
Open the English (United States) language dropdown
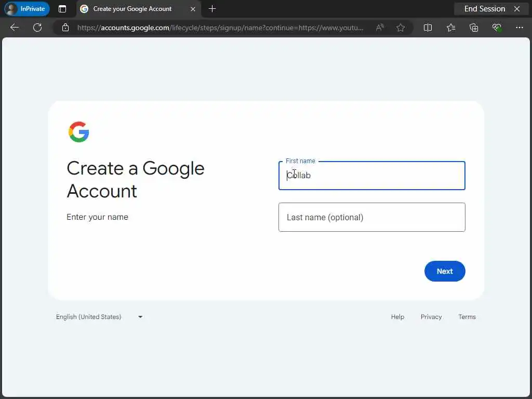tap(99, 316)
